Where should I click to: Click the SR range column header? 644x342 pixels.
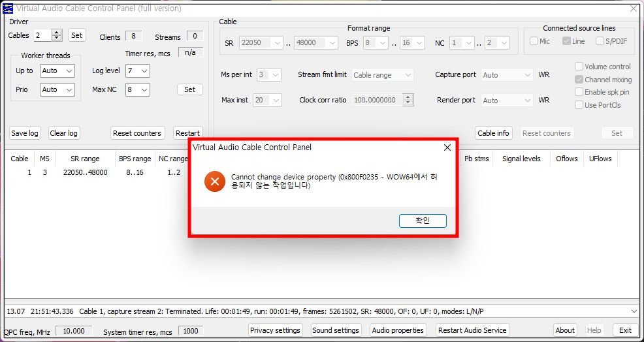click(x=85, y=159)
